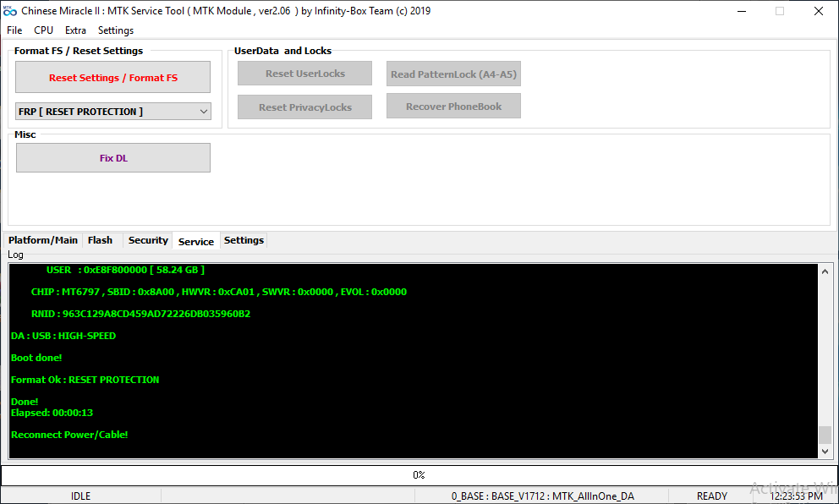This screenshot has width=839, height=504.
Task: Click the MTK_AllInOne_DA status bar entry
Action: 543,496
